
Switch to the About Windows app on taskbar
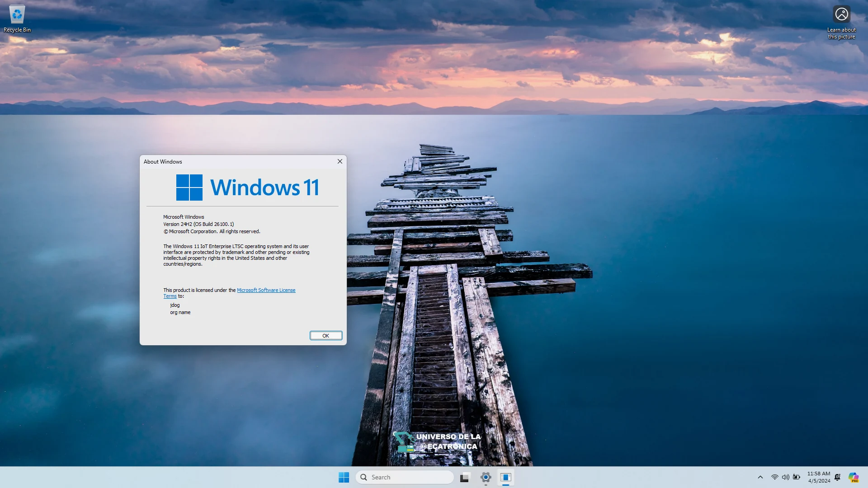[x=506, y=477]
